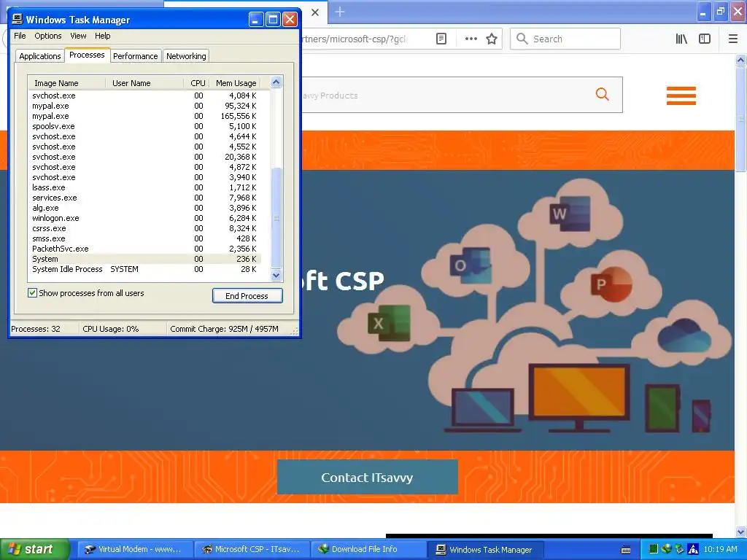Click the green square system tray icon
This screenshot has width=747, height=560.
(654, 549)
